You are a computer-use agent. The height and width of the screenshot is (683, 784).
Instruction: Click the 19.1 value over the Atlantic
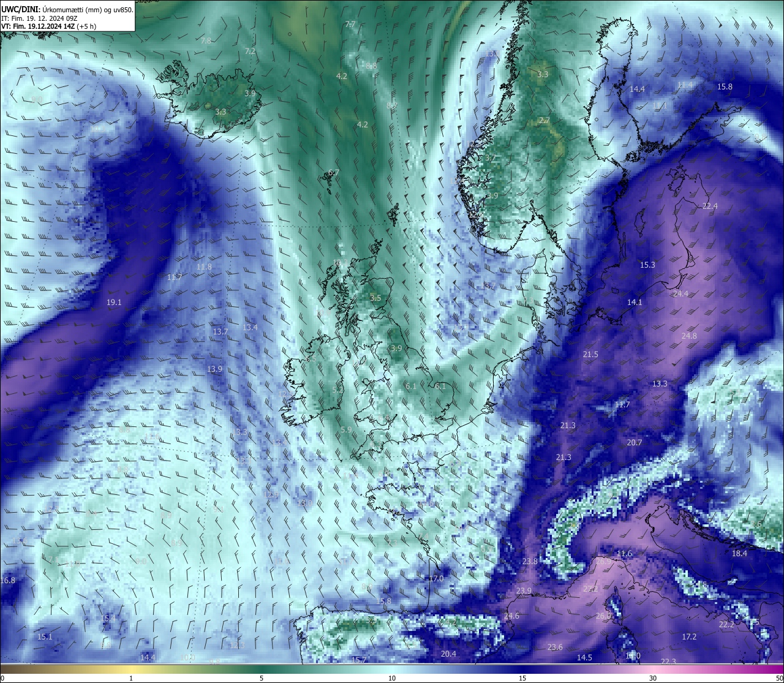coord(114,302)
